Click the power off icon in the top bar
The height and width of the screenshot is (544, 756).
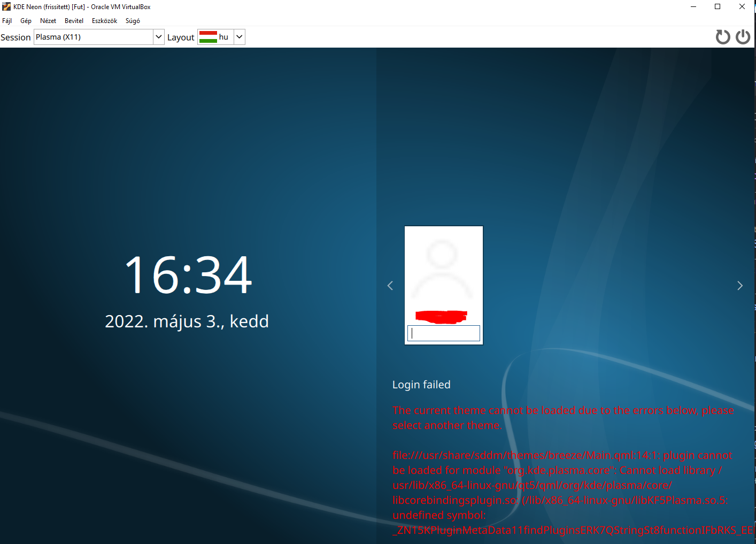(x=743, y=37)
